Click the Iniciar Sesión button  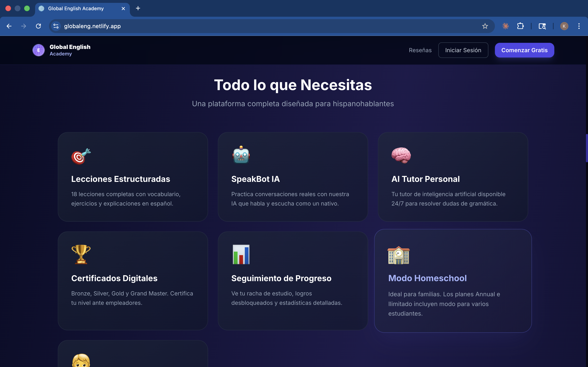pyautogui.click(x=463, y=50)
